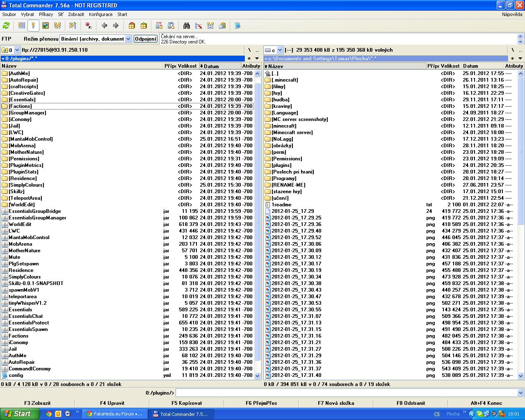Viewport: 525px width, 420px height.
Task: Go back with the left arrow icon
Action: [x=104, y=25]
